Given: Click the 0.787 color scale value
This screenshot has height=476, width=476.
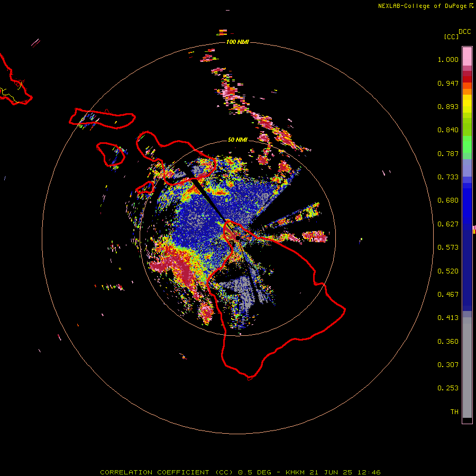Looking at the screenshot, I should coord(448,153).
